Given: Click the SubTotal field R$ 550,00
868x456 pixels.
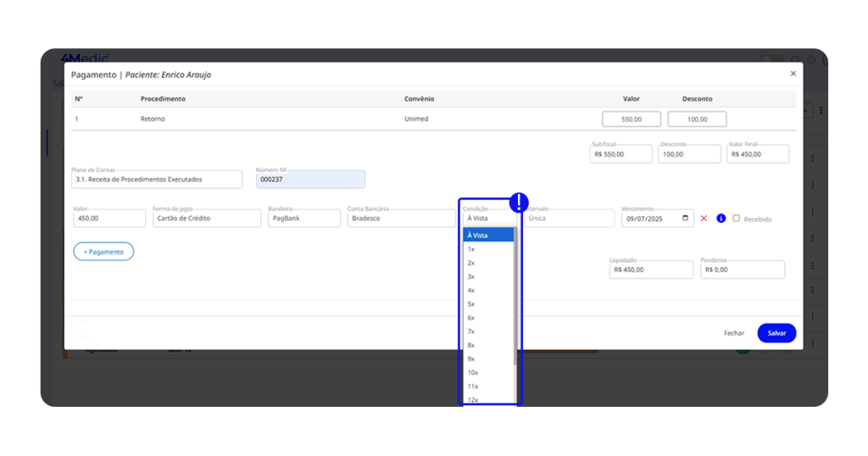Looking at the screenshot, I should (620, 154).
